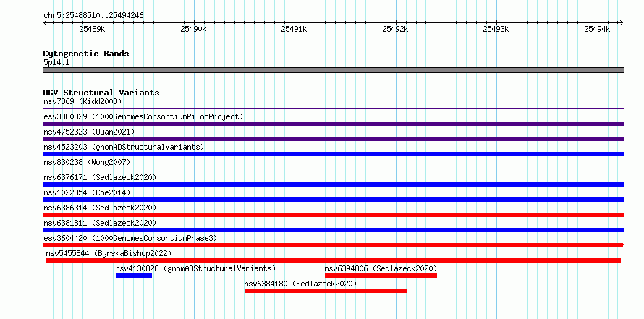The image size is (644, 319).
Task: Click the nsv4130828 (gnomADStructuralVariants) label
Action: [195, 268]
